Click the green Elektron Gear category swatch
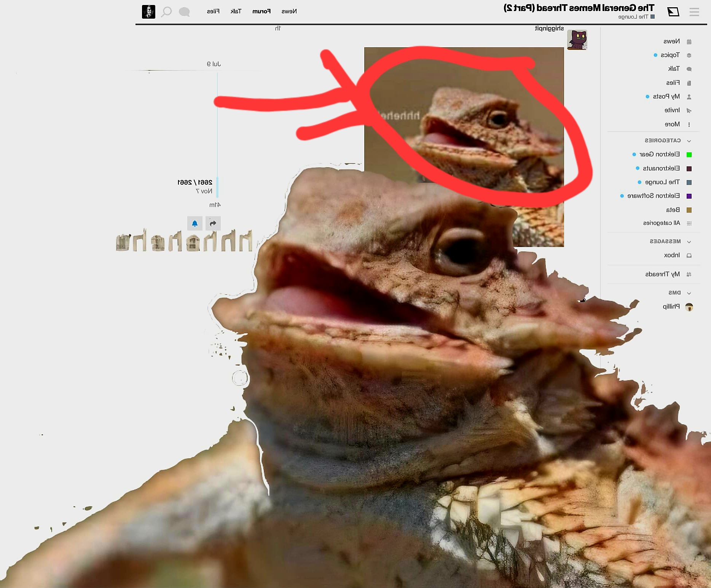The width and height of the screenshot is (711, 588). (689, 155)
